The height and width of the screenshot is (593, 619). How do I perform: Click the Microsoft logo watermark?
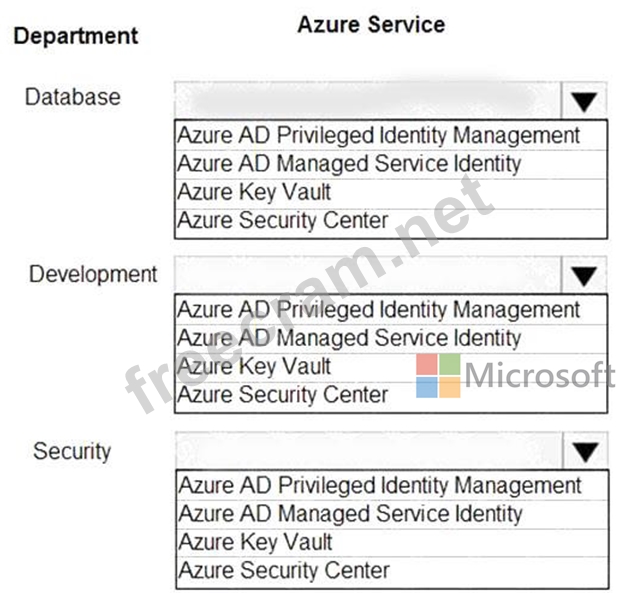515,375
